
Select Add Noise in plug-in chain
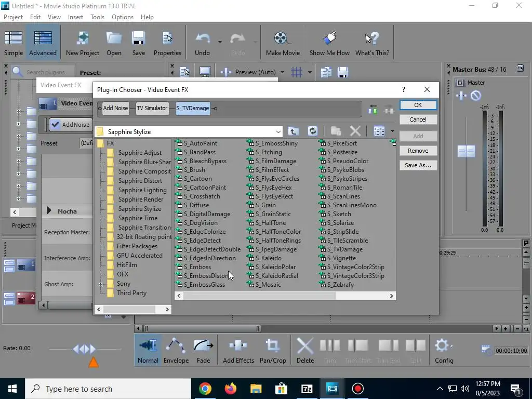pyautogui.click(x=115, y=108)
